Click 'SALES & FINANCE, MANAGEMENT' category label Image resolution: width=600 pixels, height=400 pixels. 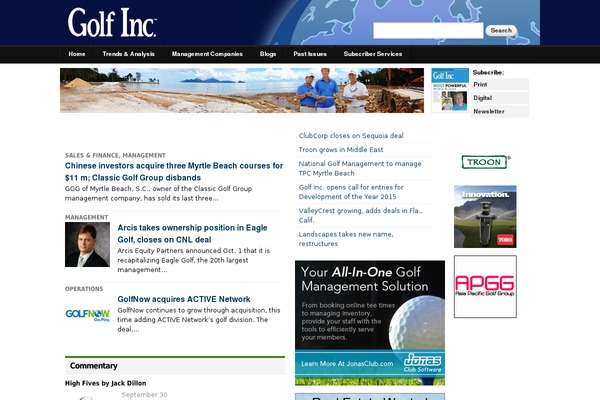pos(115,155)
